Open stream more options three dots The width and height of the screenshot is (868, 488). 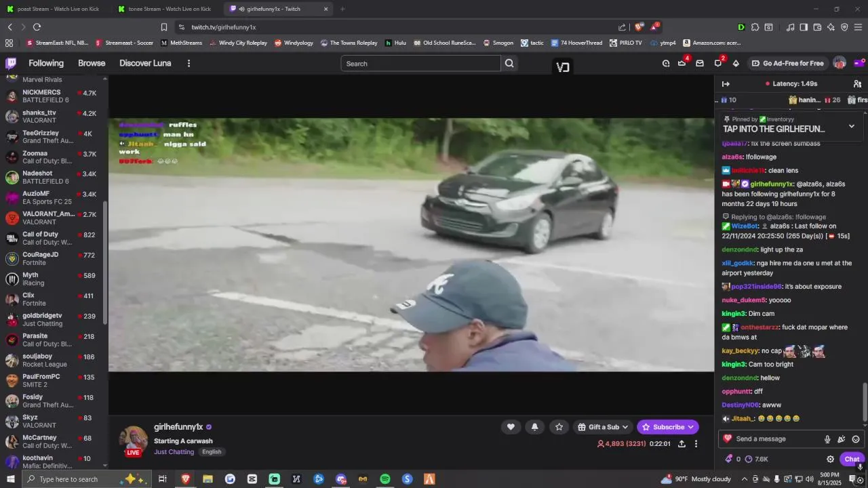tap(696, 443)
